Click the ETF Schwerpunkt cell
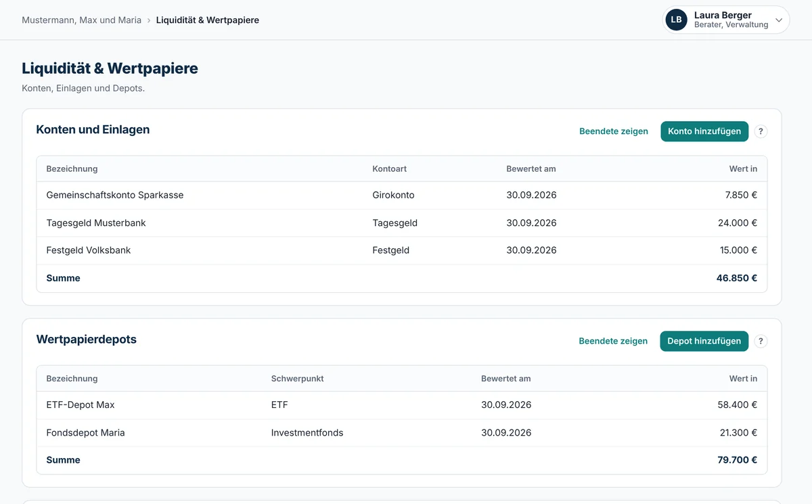This screenshot has width=812, height=504. pos(279,405)
